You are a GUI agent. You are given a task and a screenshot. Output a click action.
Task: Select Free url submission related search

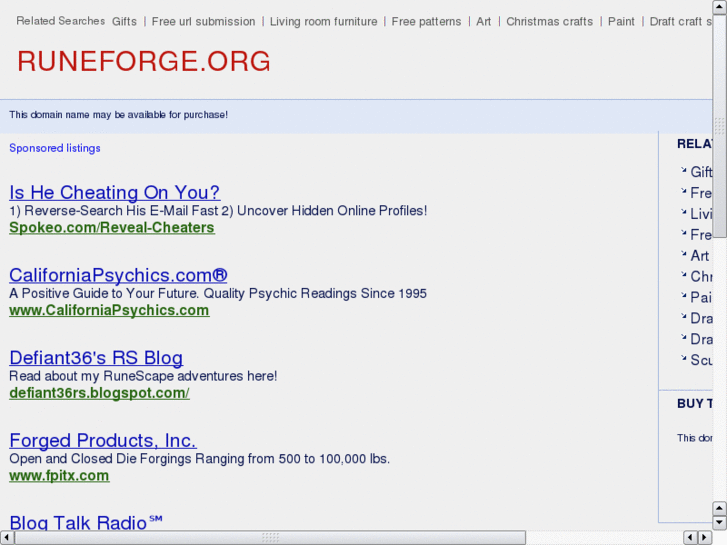pos(204,22)
